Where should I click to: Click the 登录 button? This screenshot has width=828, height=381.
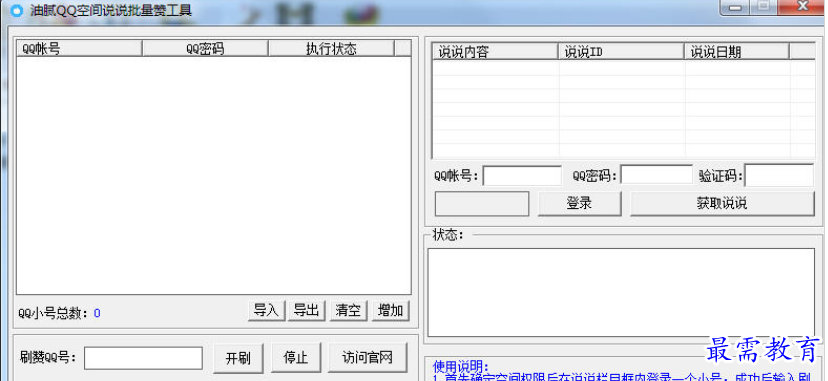(x=579, y=204)
